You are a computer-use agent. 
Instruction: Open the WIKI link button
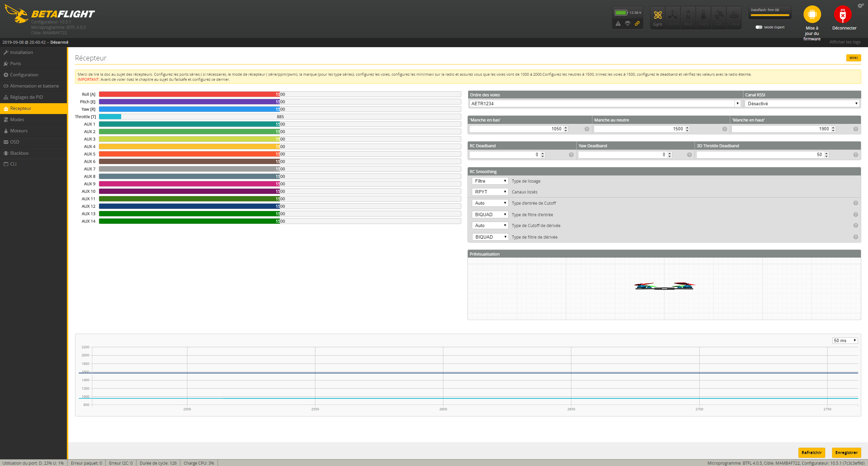click(853, 58)
